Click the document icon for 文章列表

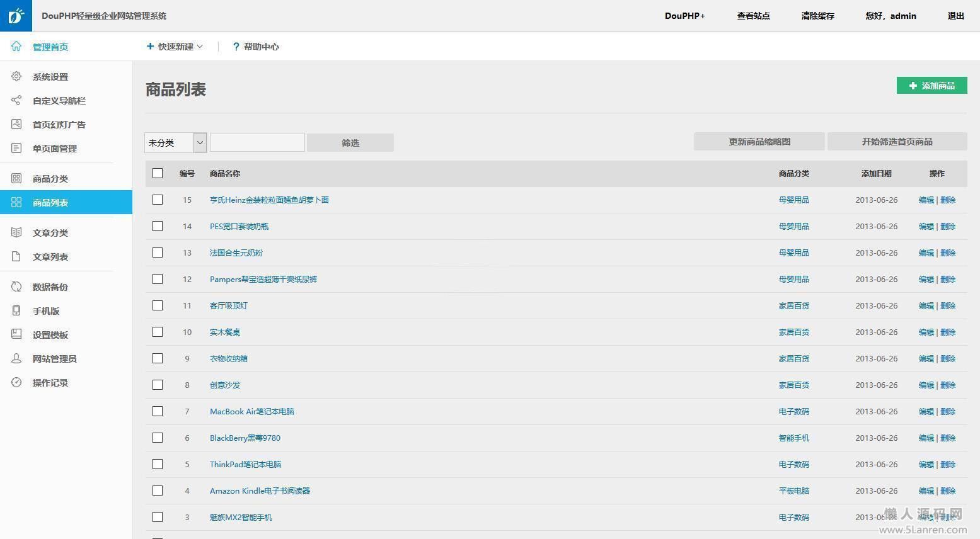[16, 257]
